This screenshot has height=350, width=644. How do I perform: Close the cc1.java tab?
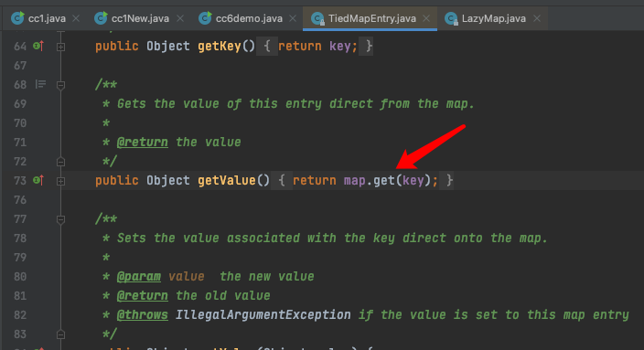[x=76, y=18]
